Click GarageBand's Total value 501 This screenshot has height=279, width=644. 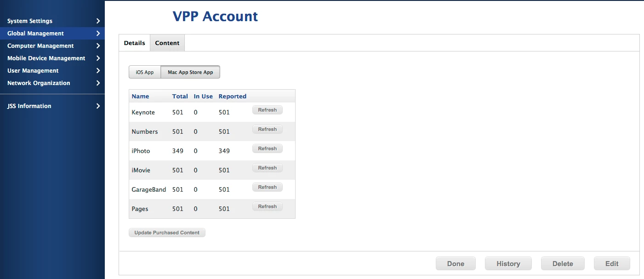point(178,189)
